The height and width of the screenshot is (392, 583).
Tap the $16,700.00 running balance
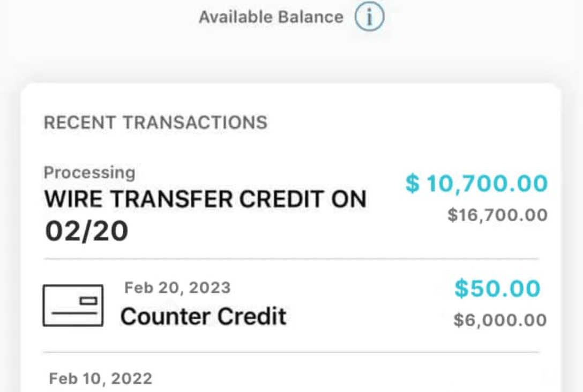[x=497, y=215]
